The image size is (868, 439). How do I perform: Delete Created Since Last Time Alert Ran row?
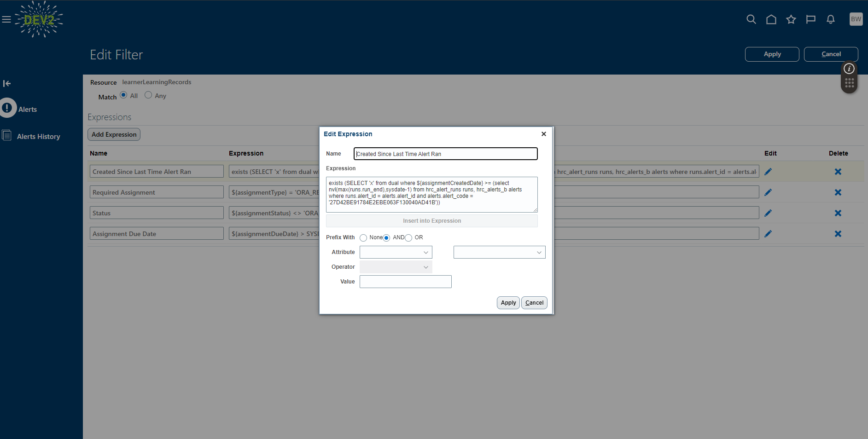click(x=838, y=172)
